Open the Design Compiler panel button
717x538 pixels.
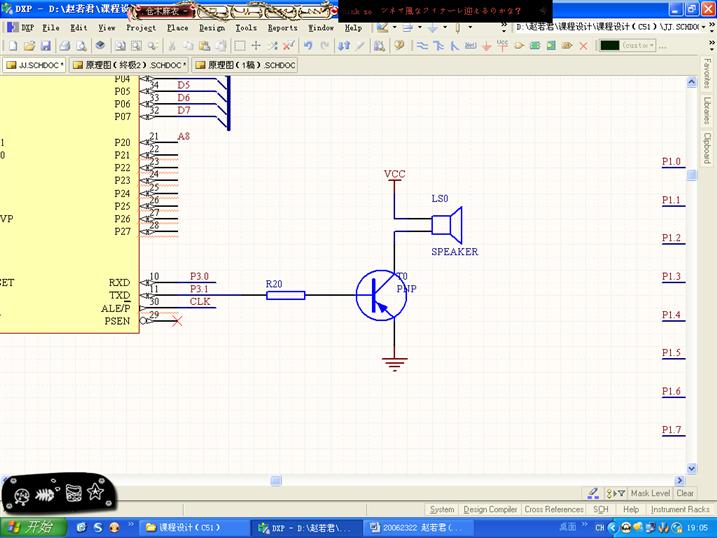tap(490, 509)
